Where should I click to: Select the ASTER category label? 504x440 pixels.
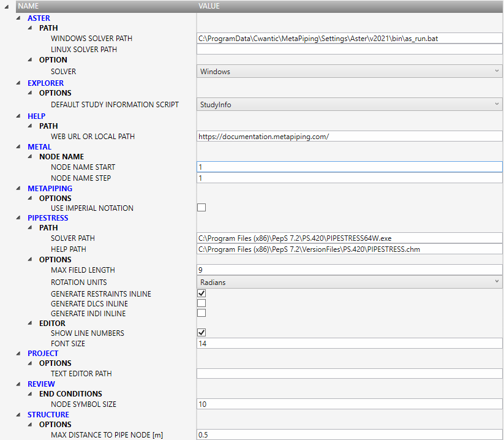(x=39, y=18)
